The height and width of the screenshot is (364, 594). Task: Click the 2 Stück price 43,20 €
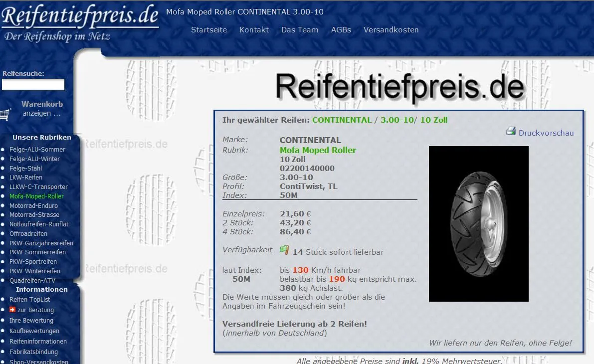click(x=295, y=223)
